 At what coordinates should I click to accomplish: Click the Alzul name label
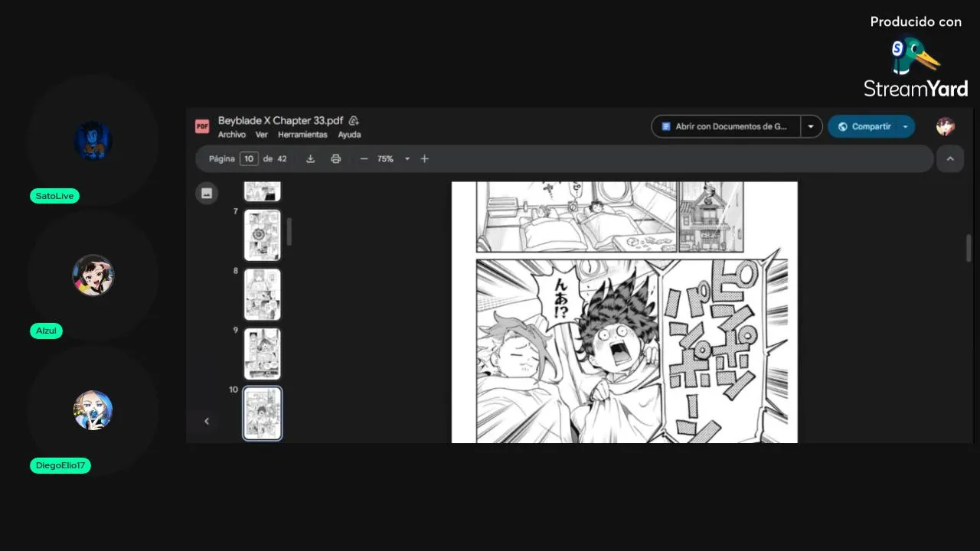point(47,331)
